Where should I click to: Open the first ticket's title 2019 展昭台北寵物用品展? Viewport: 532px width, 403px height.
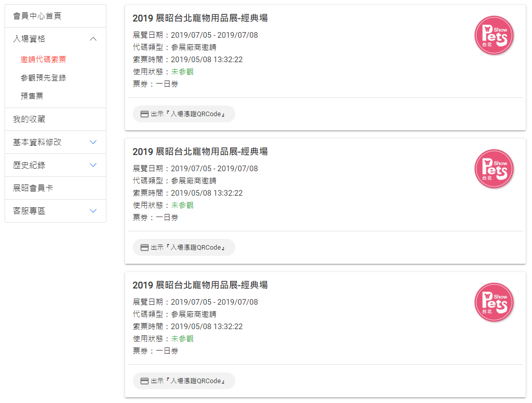(x=200, y=18)
